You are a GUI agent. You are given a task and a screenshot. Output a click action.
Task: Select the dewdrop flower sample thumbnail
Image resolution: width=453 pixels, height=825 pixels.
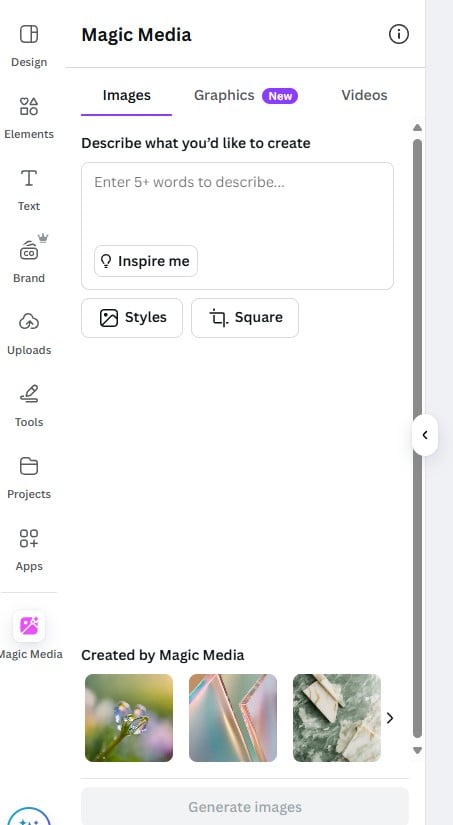129,718
